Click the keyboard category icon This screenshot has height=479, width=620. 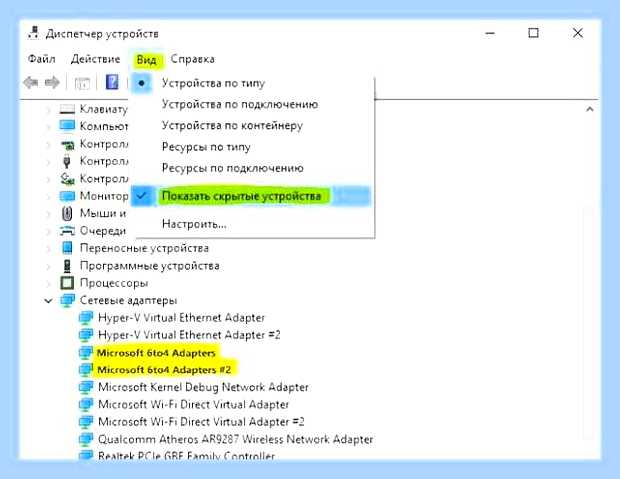67,109
